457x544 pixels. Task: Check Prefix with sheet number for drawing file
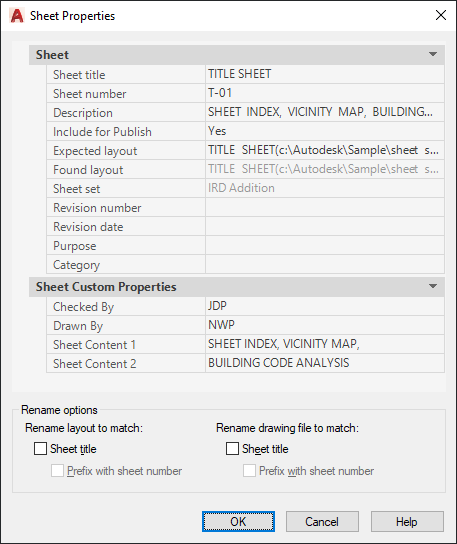[249, 471]
